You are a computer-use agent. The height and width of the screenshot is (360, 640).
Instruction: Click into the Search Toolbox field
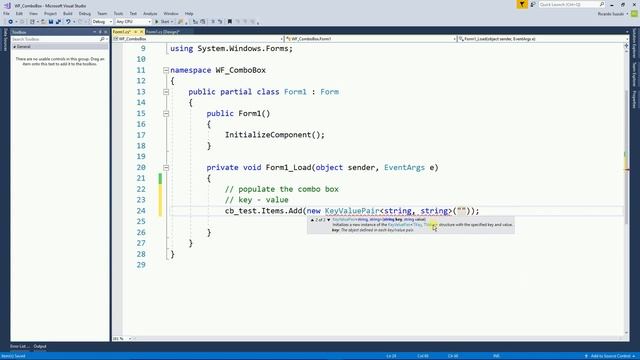coord(55,39)
